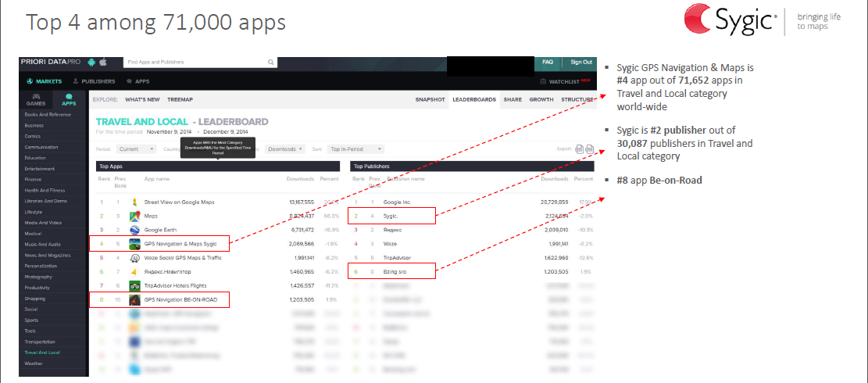Switch to the Snapshot tab
Image resolution: width=868 pixels, height=383 pixels.
[430, 99]
